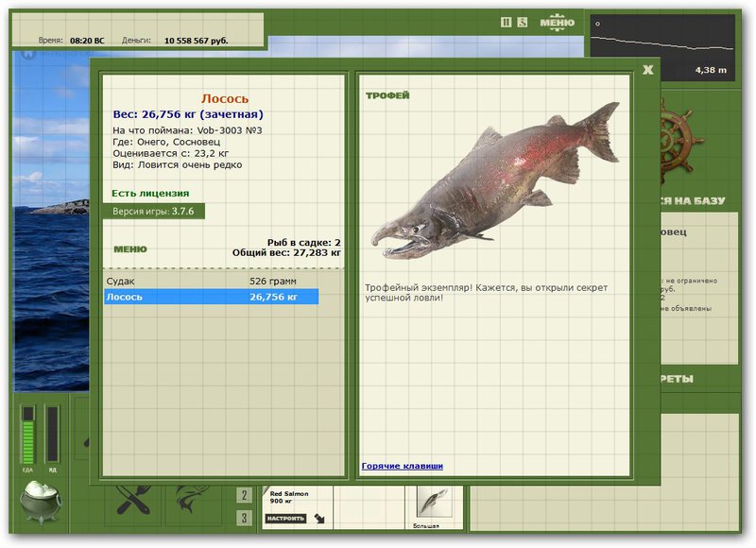Click the Версия игры: 3.7.6 badge
Screen dimensions: 756x548
pyautogui.click(x=153, y=211)
